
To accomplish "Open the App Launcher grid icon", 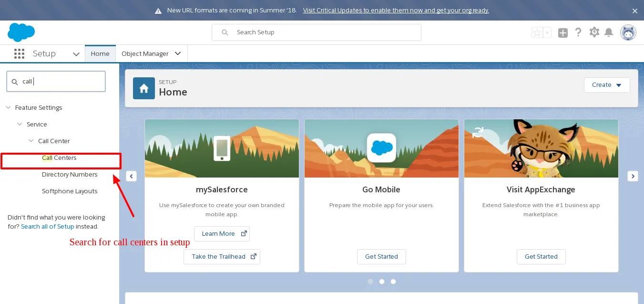I will tap(19, 53).
